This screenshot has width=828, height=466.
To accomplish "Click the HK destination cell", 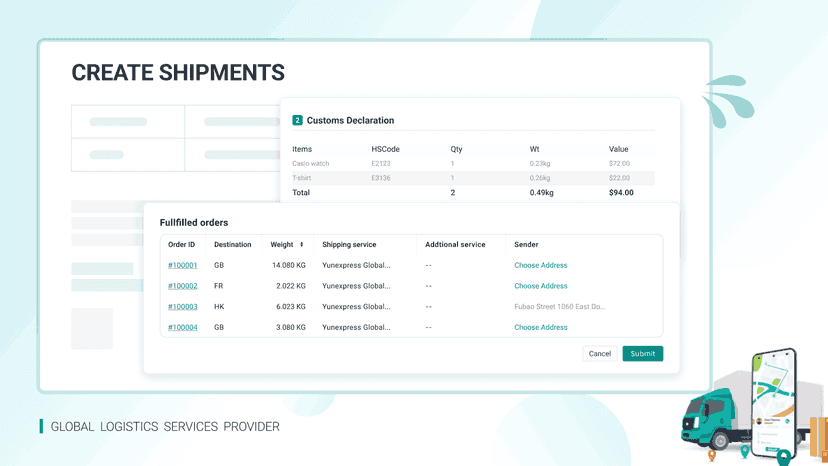I will pos(219,306).
